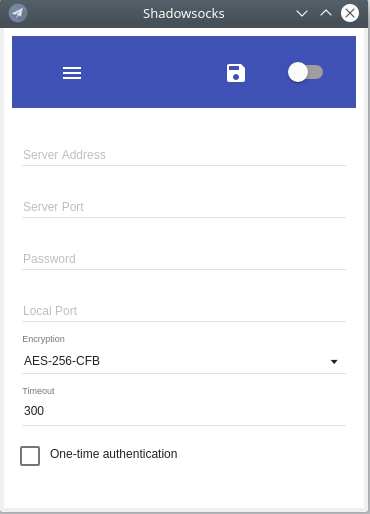Click the 'Shadowsocks' window title text
This screenshot has height=514, width=370.
[x=184, y=14]
